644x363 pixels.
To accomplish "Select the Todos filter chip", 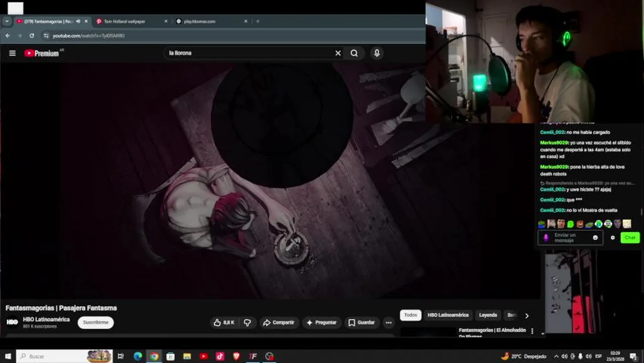I will click(411, 315).
